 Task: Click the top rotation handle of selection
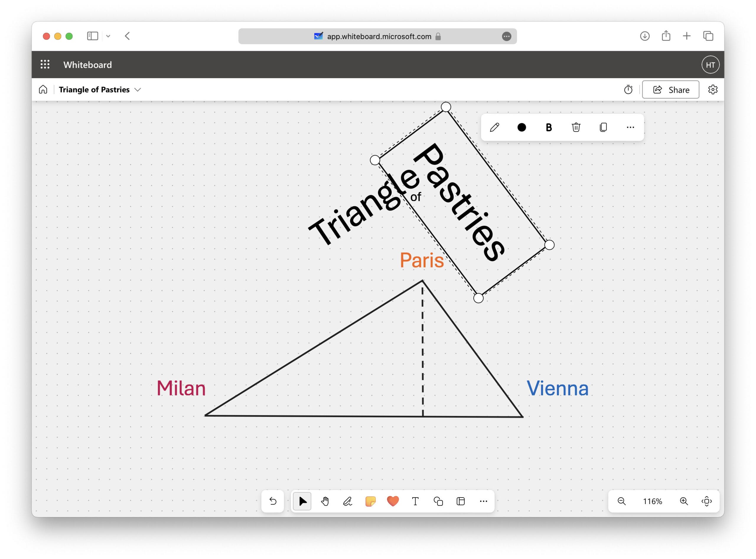click(446, 107)
